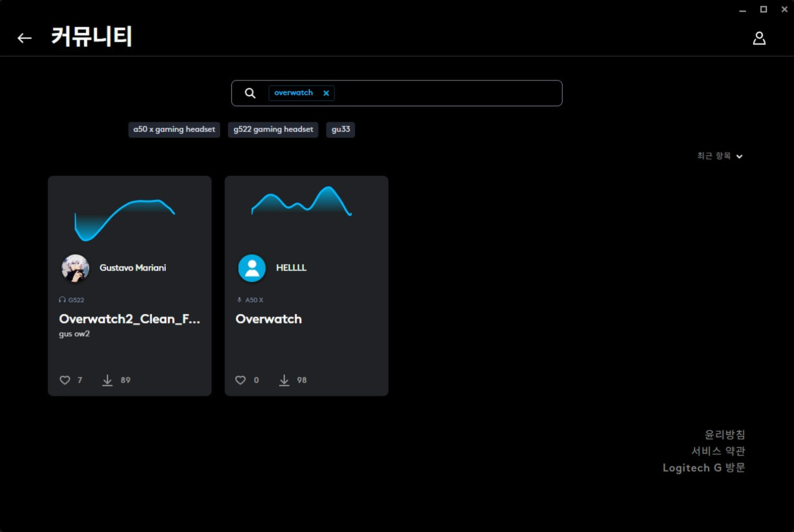
Task: Open the 최근 항목 sort dropdown
Action: [x=720, y=156]
